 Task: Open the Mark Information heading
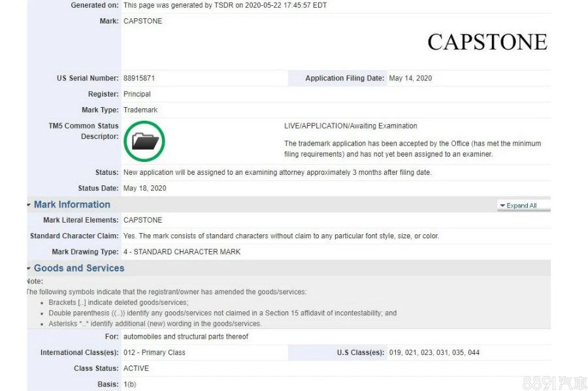72,204
